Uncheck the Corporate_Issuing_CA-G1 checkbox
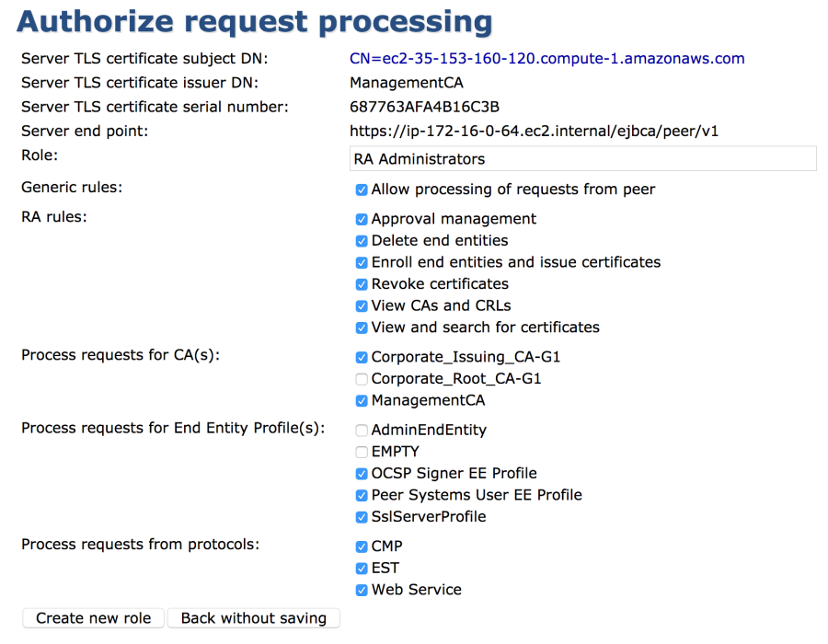 (362, 357)
